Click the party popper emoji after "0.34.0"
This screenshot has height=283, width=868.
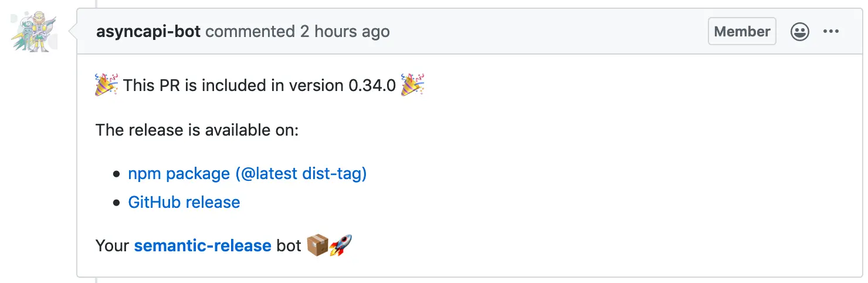(x=413, y=85)
